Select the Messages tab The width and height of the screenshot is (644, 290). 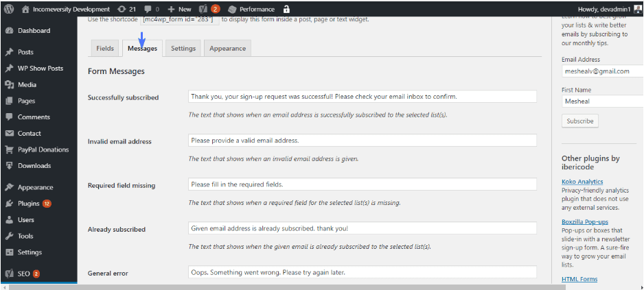[x=143, y=49]
